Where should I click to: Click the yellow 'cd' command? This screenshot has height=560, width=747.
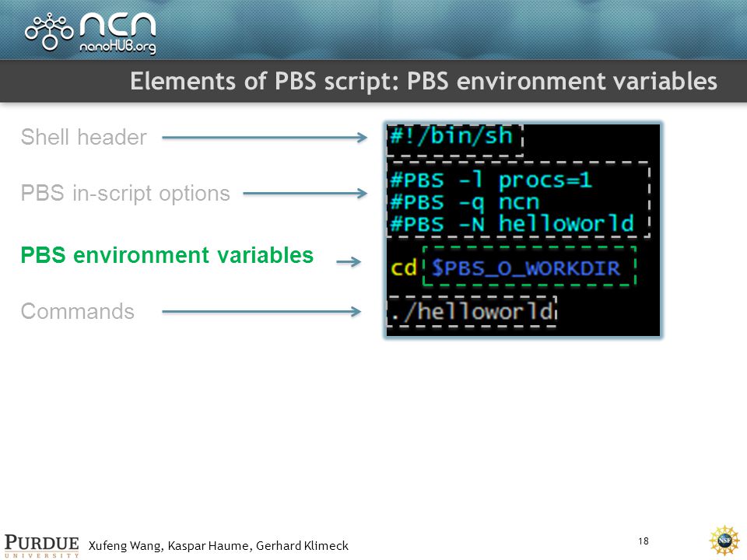coord(404,268)
